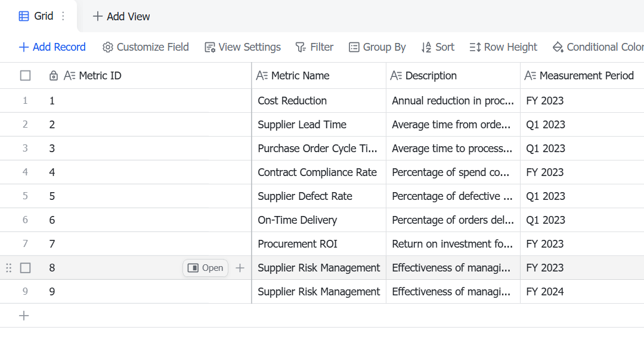Open Customize Field settings

[x=145, y=47]
